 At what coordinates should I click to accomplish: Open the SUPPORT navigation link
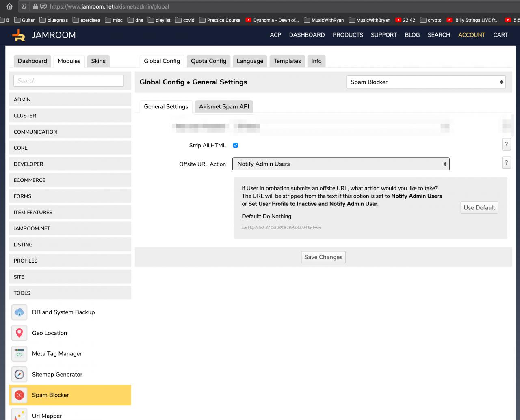pyautogui.click(x=383, y=35)
